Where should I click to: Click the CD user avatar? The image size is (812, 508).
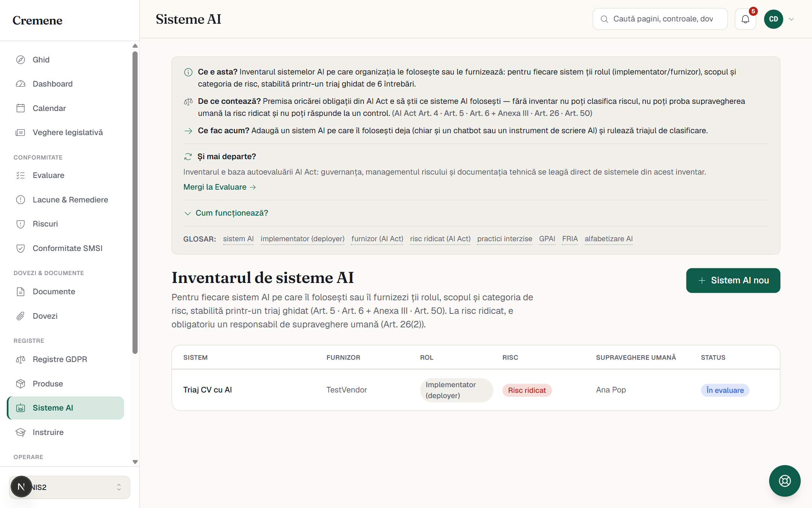(x=773, y=19)
